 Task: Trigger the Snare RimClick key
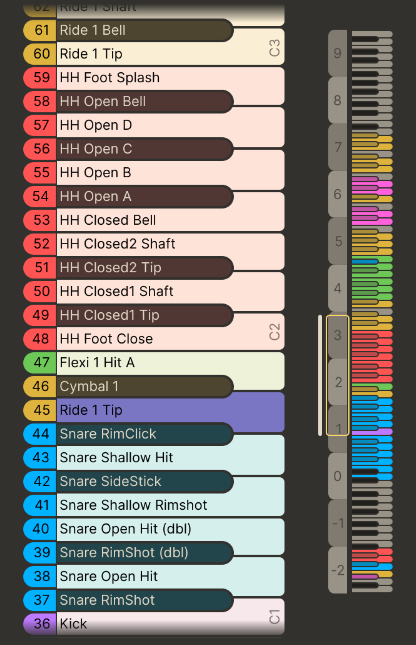tap(145, 434)
